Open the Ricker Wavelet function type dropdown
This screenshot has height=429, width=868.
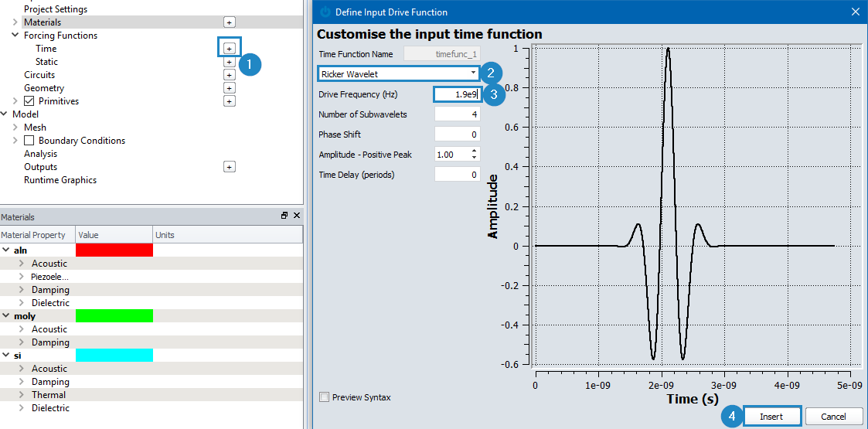(399, 73)
